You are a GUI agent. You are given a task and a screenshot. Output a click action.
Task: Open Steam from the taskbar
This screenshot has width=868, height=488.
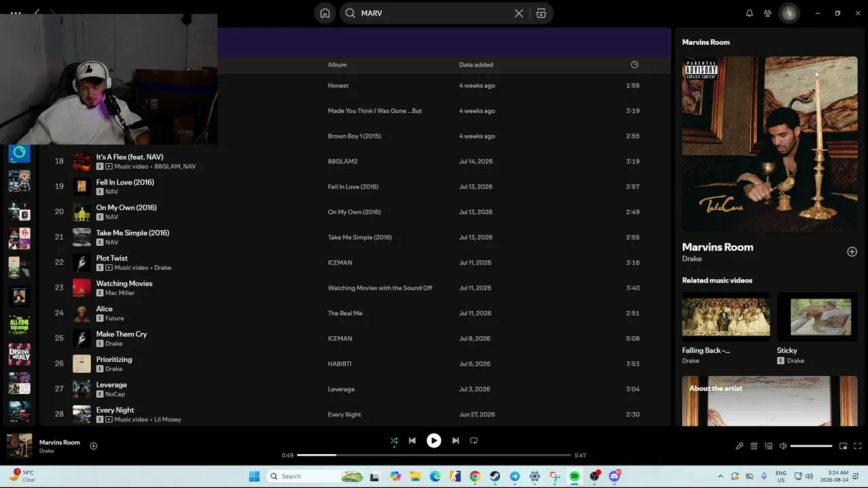(495, 476)
